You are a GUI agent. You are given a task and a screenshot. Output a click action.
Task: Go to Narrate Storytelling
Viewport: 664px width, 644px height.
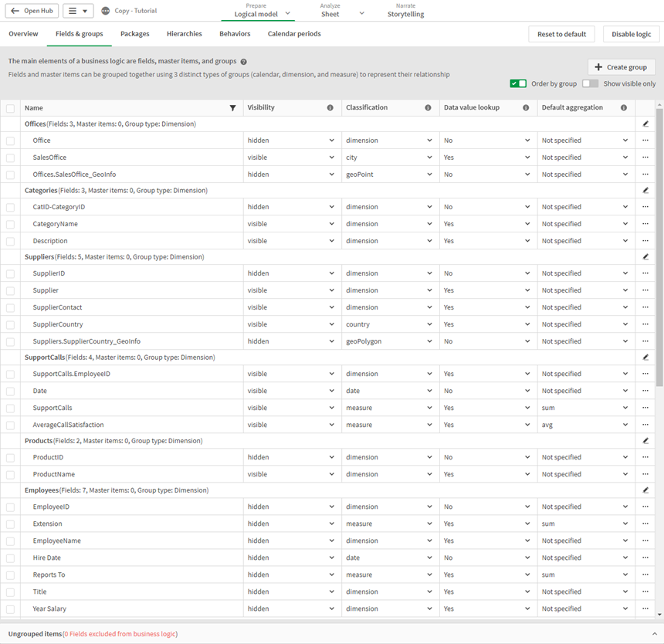coord(405,11)
